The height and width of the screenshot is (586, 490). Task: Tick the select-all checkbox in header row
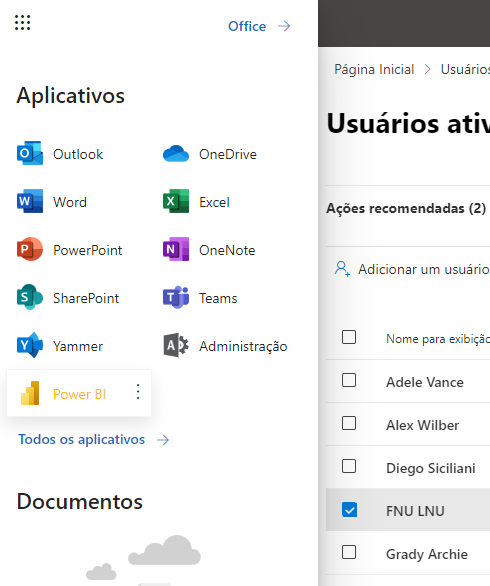coord(349,337)
